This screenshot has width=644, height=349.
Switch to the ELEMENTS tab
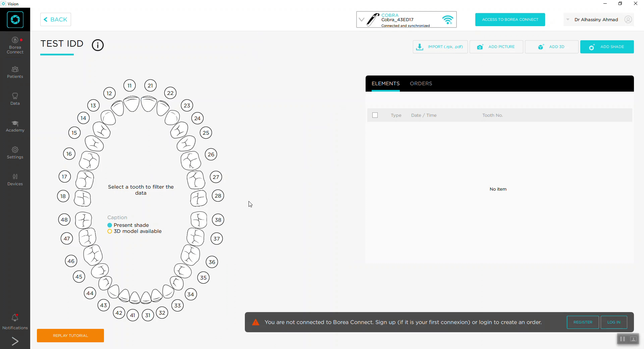[385, 84]
